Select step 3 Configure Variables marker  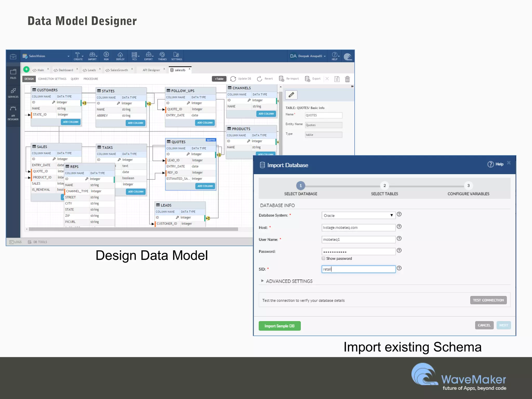click(468, 185)
